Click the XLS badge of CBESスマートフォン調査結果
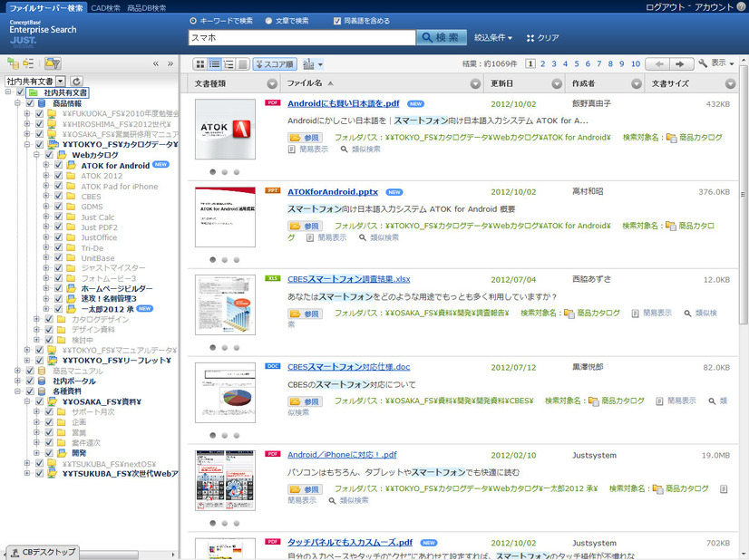The width and height of the screenshot is (749, 560). pos(273,278)
